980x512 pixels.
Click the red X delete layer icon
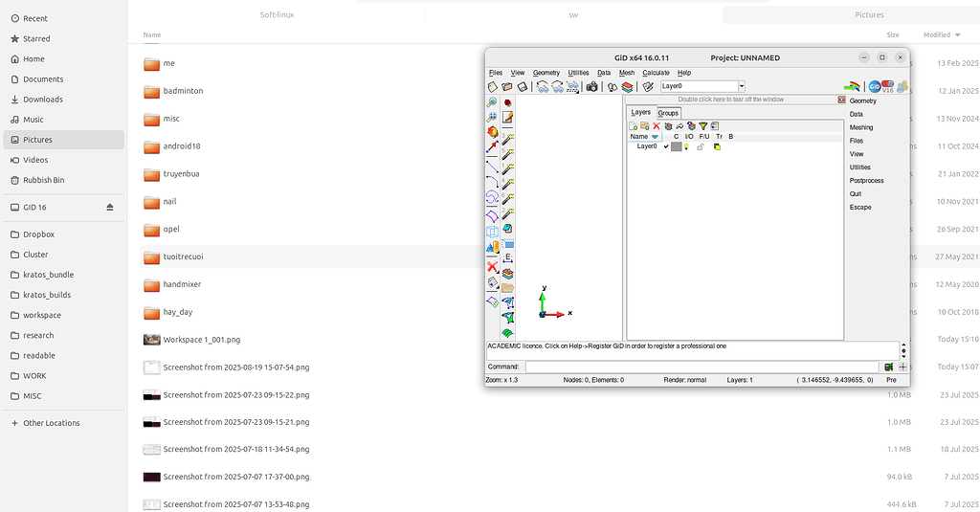coord(656,125)
